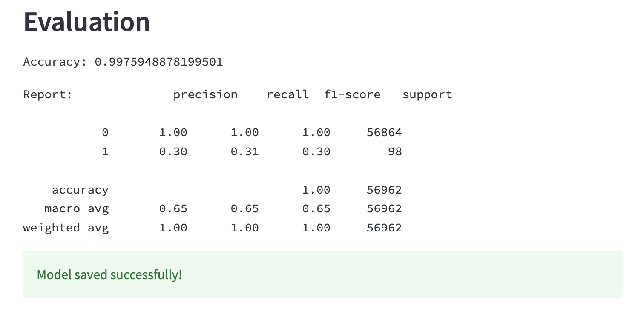
Task: Click class 1 recall value 0.31
Action: (244, 151)
